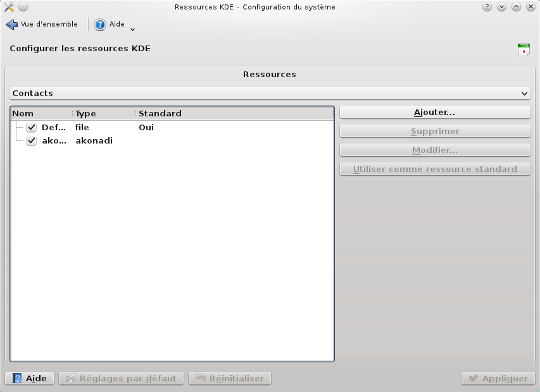Click Utiliser comme ressource standard
540x392 pixels.
pyautogui.click(x=435, y=169)
